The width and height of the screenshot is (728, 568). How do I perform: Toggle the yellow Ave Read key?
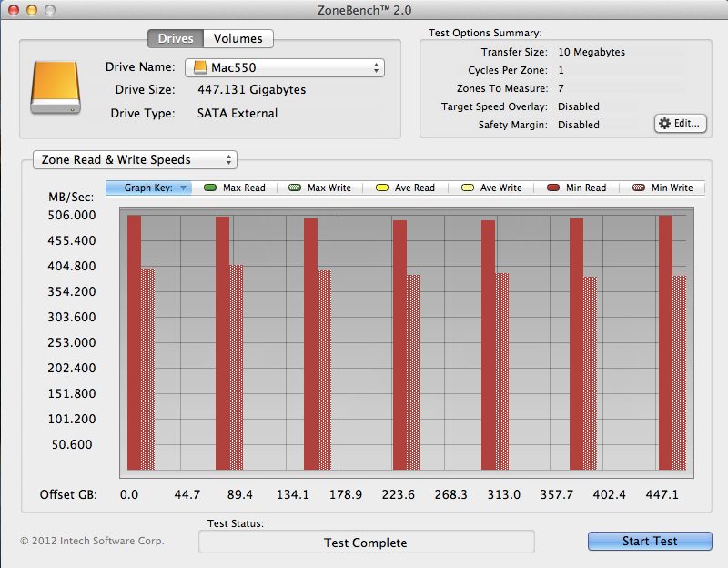coord(381,188)
